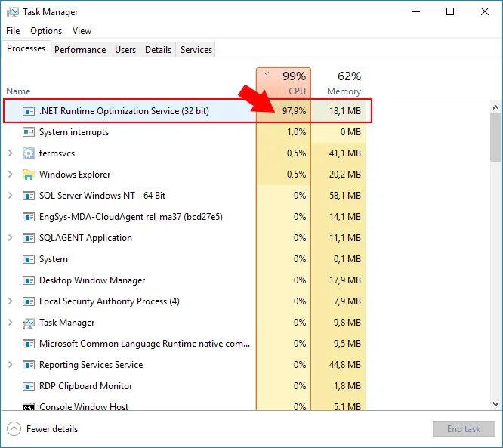
Task: Click the 18,1 MB memory value
Action: coord(345,111)
